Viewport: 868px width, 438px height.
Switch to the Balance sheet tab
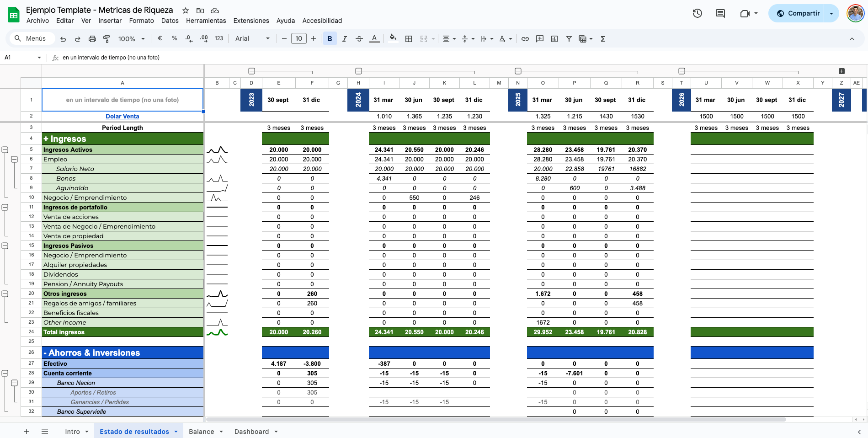[201, 432]
